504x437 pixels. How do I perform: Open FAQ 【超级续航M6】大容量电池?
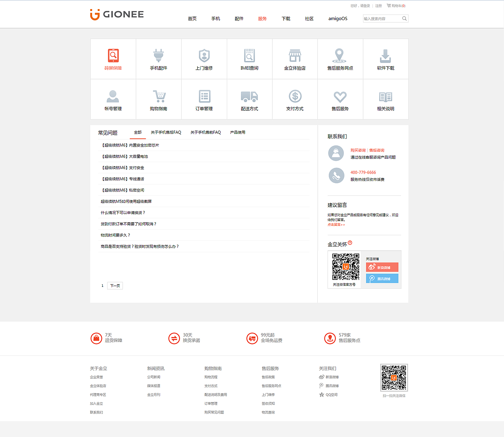point(124,156)
